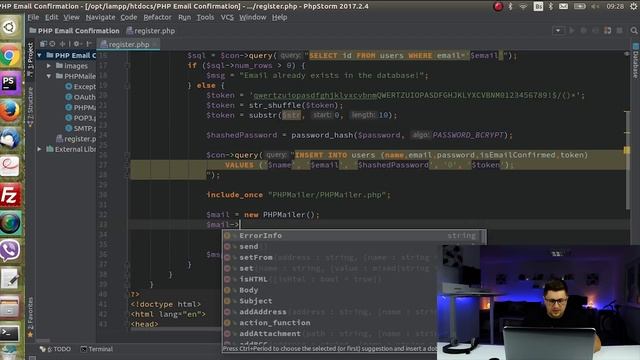
Task: Click the Bs indicator in the top panel
Action: [538, 7]
